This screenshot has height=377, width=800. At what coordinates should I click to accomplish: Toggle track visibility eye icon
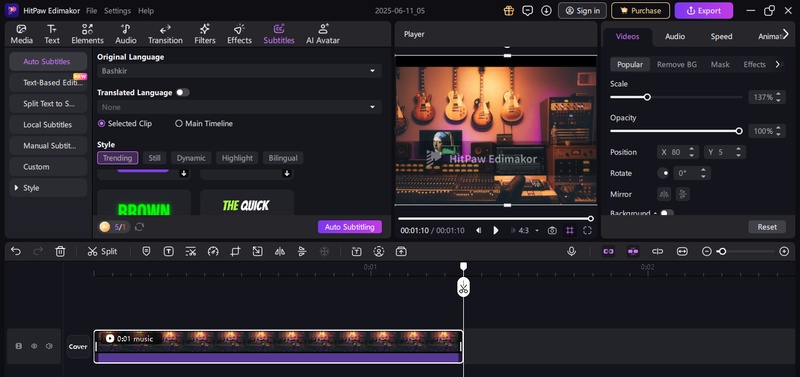click(34, 346)
